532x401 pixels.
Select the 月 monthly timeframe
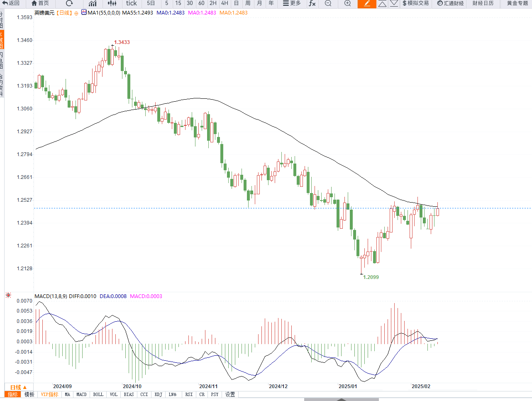tap(259, 3)
